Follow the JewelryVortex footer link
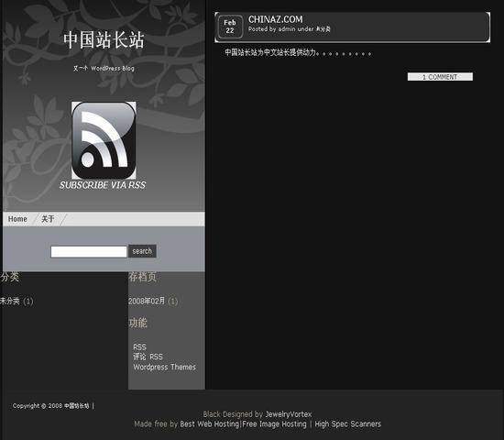This screenshot has width=504, height=440. point(289,414)
